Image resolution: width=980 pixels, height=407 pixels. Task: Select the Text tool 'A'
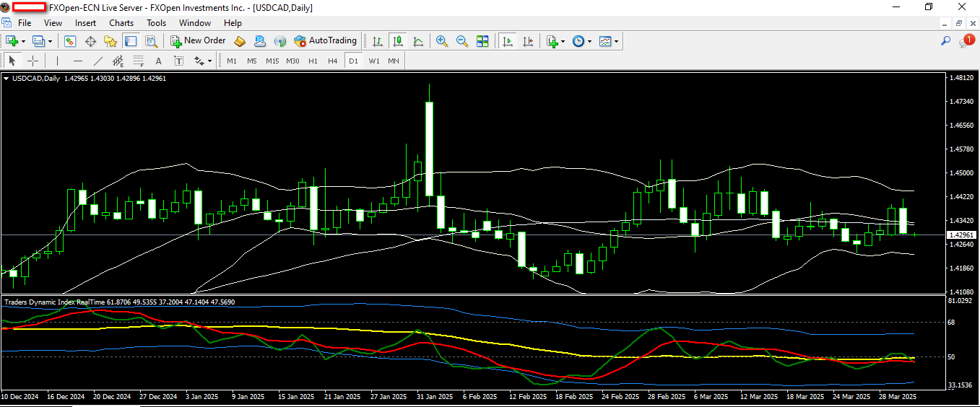(158, 61)
